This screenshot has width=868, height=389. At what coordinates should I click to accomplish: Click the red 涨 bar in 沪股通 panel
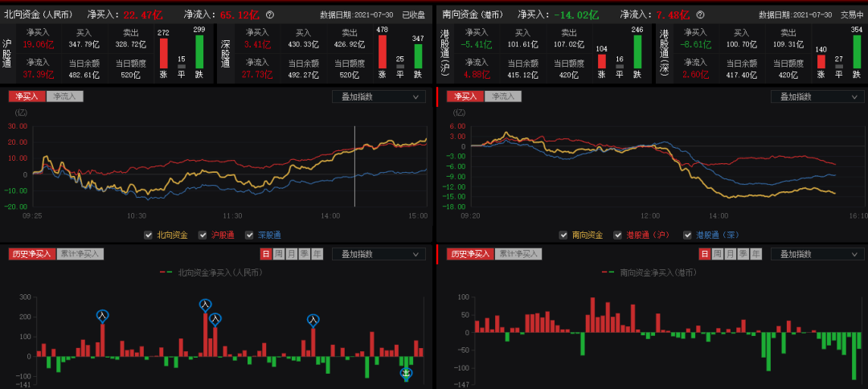pos(163,53)
